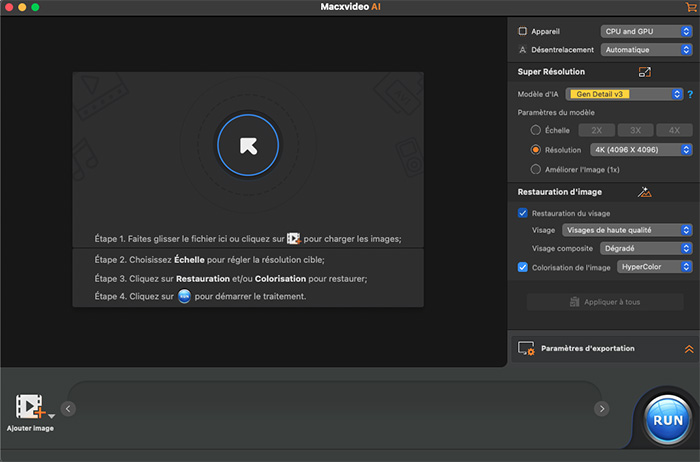Open the Visages de haute qualité dropdown
The image size is (700, 462).
(x=627, y=230)
